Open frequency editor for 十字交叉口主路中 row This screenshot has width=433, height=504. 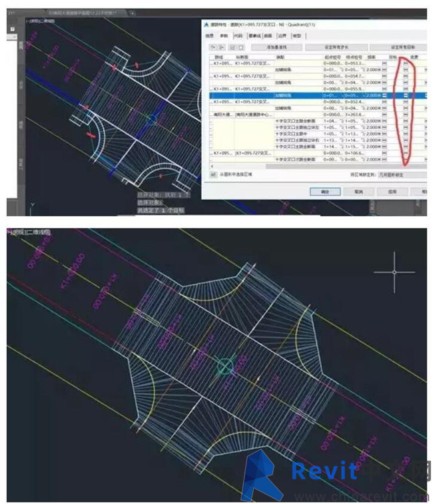click(384, 134)
